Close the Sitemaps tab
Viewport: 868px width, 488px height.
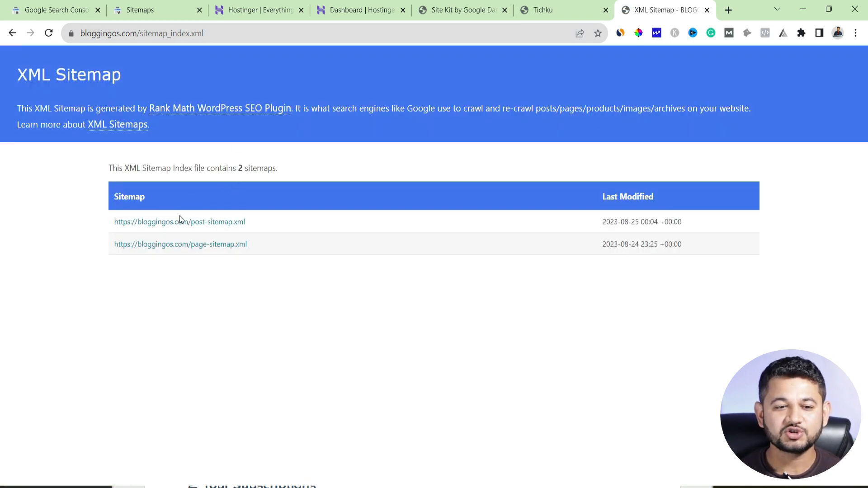pos(199,10)
